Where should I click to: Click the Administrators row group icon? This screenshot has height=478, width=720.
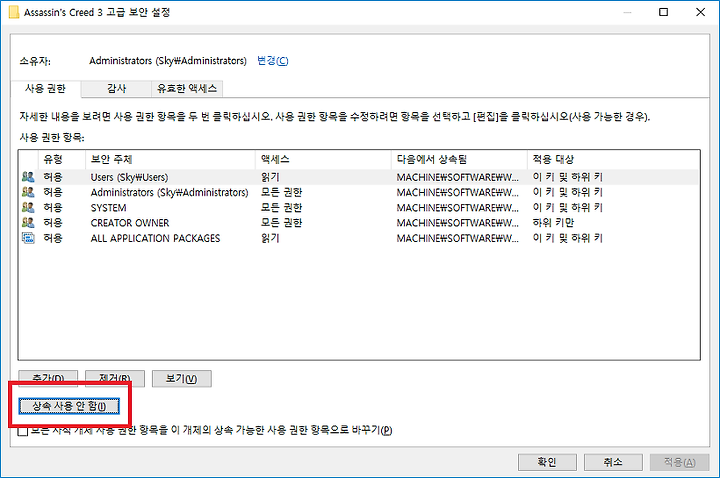tap(28, 192)
